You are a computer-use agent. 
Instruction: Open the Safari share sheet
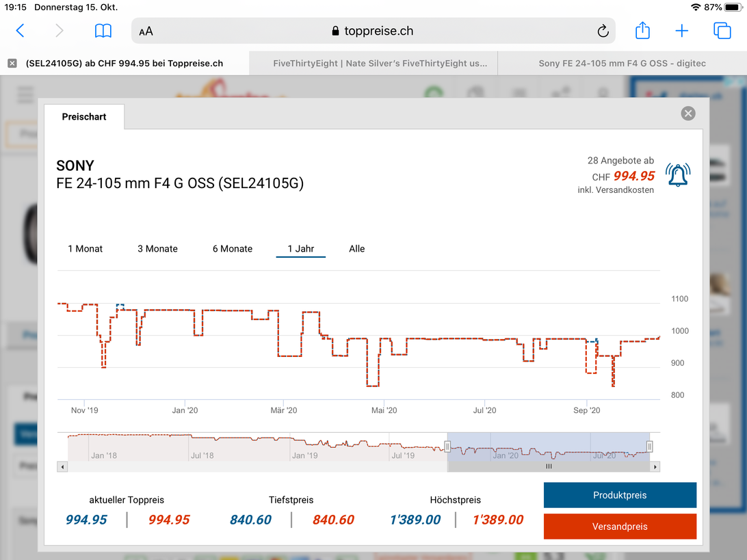click(642, 31)
